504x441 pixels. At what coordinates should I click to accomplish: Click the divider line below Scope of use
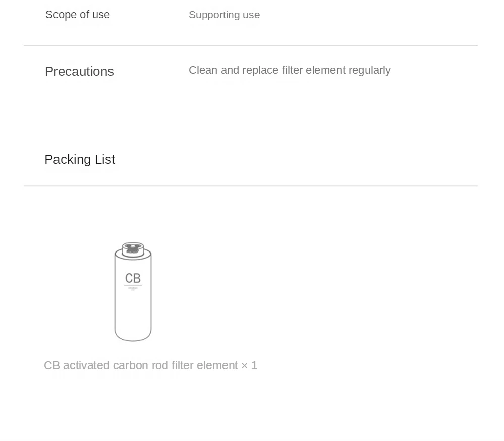[x=251, y=46]
